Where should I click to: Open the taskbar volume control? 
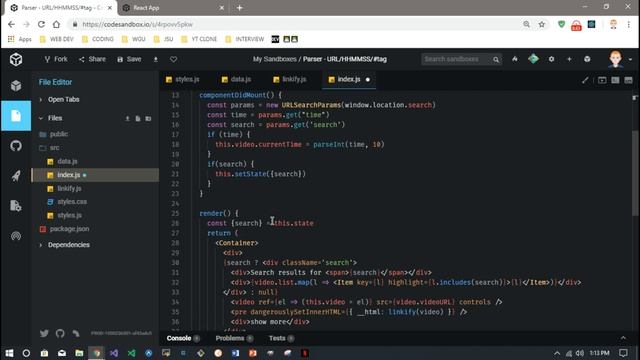(580, 353)
